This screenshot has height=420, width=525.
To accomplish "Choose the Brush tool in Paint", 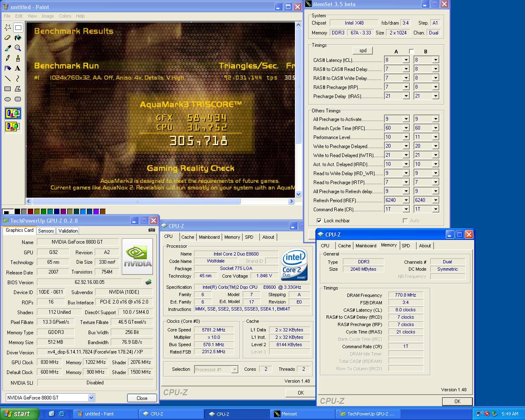I will 18,58.
